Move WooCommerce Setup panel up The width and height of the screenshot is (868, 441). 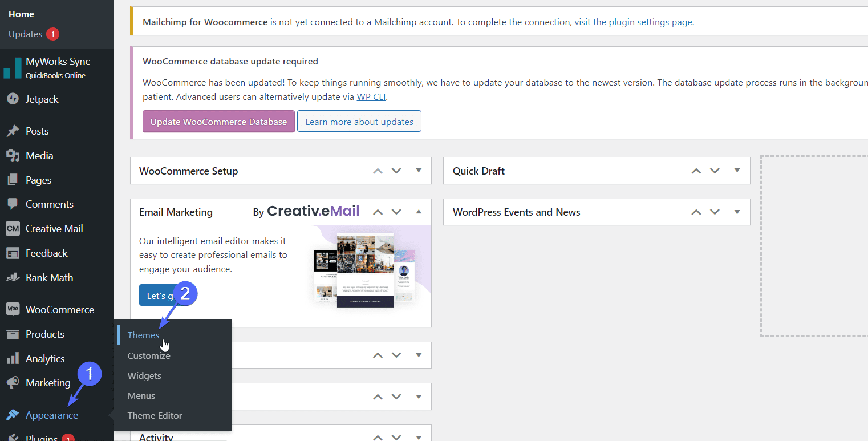point(378,171)
